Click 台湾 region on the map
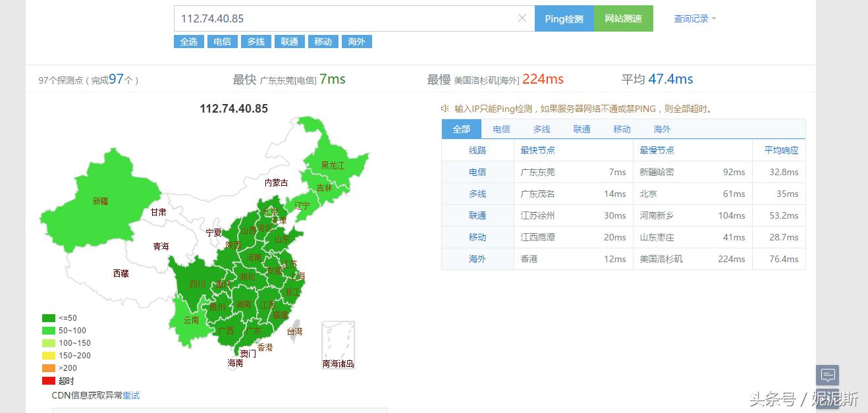Screen dimensions: 868x413 coord(295,332)
